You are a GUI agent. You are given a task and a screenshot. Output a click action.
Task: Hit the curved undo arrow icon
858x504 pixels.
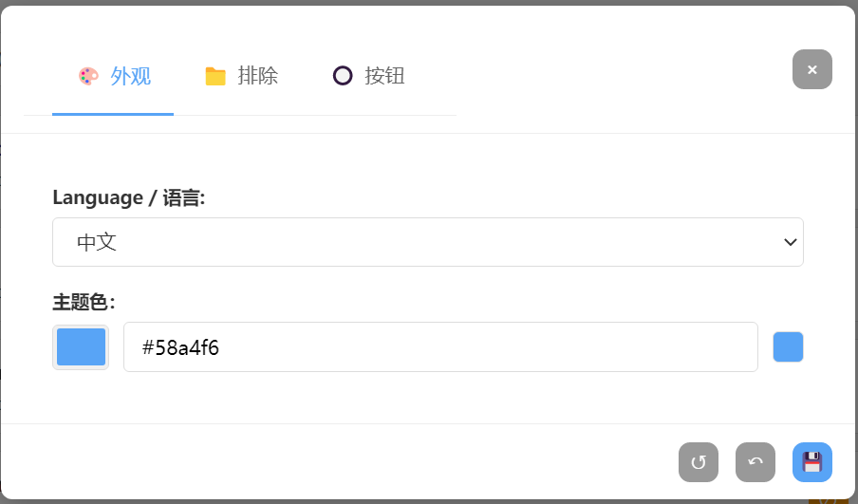755,462
